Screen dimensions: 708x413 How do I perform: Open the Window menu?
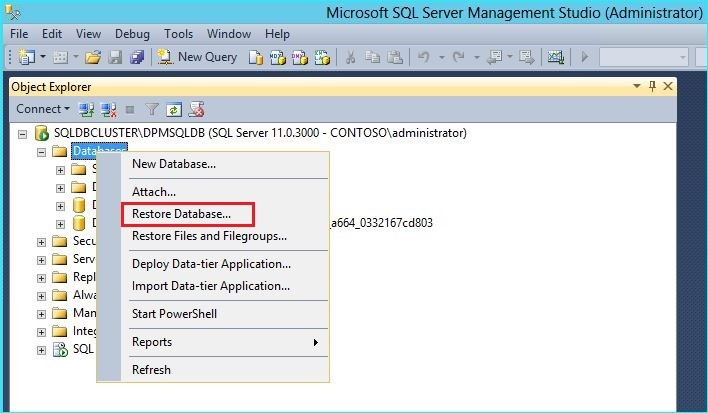point(228,34)
